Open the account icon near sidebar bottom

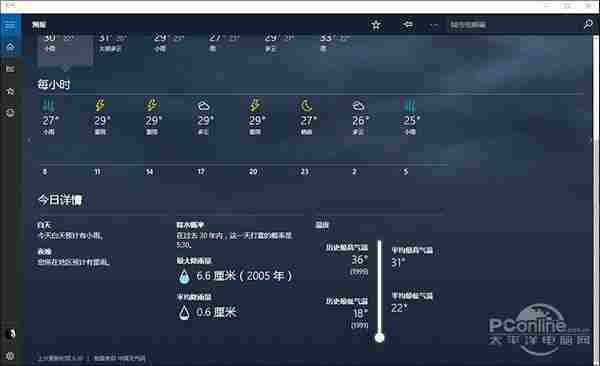tap(10, 333)
